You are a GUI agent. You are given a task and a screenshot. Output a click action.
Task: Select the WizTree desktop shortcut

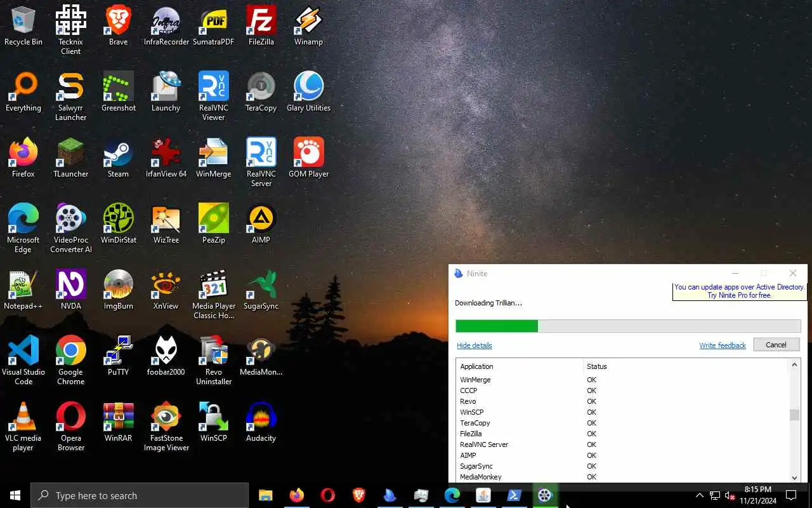[166, 225]
